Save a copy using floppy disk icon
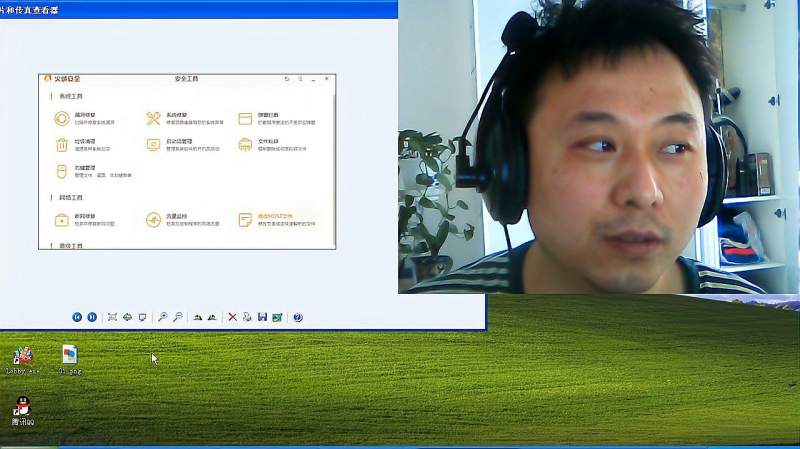The width and height of the screenshot is (800, 449). point(262,317)
